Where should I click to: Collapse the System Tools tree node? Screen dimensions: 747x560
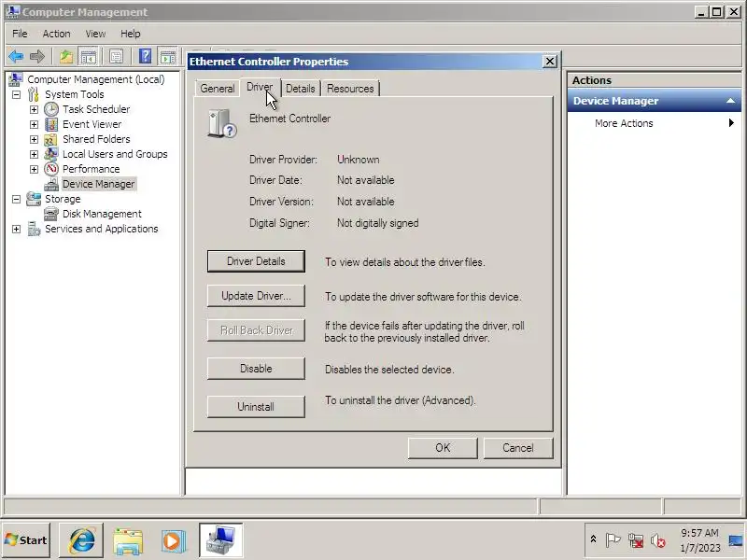click(x=16, y=94)
